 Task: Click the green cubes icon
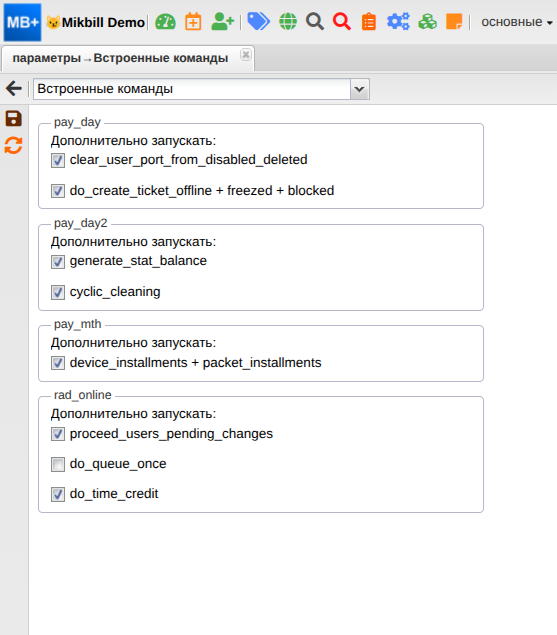pyautogui.click(x=427, y=21)
